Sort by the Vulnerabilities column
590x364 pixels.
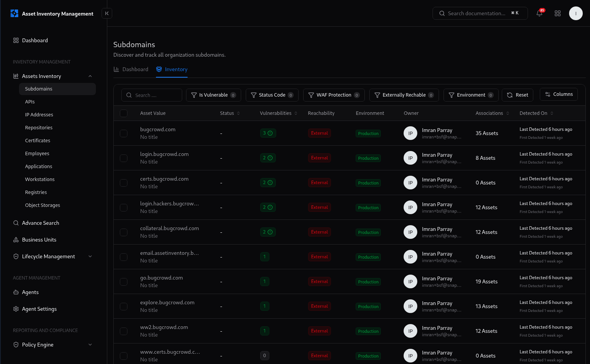pyautogui.click(x=278, y=113)
